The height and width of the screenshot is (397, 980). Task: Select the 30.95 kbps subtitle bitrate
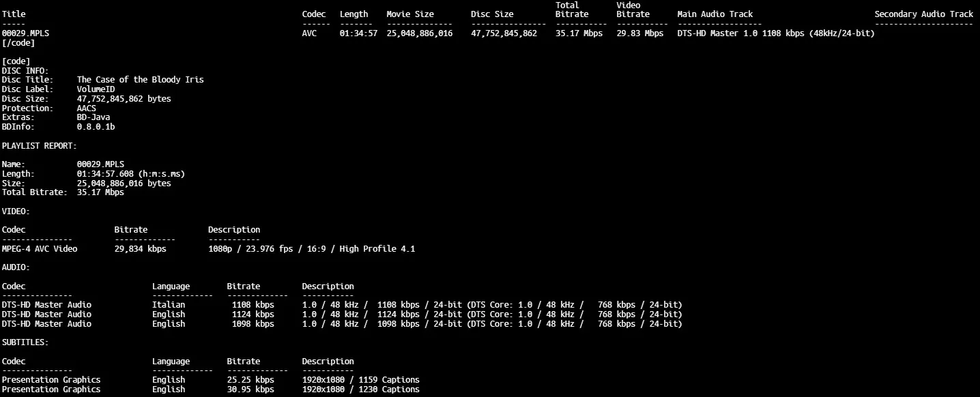pyautogui.click(x=250, y=389)
